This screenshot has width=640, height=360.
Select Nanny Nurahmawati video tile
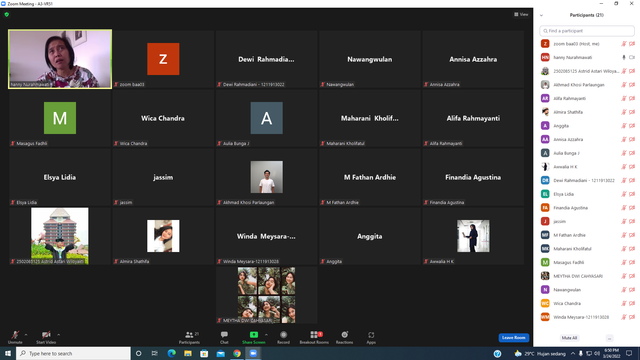pos(60,59)
